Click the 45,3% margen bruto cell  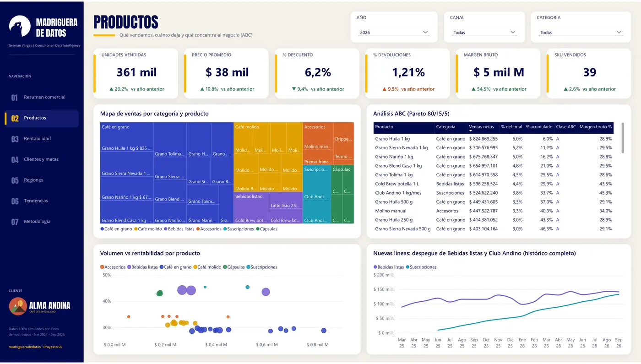[605, 193]
